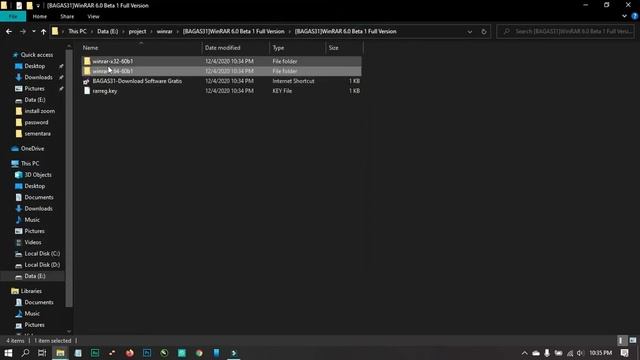Open 3D Objects under This PC
The height and width of the screenshot is (360, 640).
(38, 175)
